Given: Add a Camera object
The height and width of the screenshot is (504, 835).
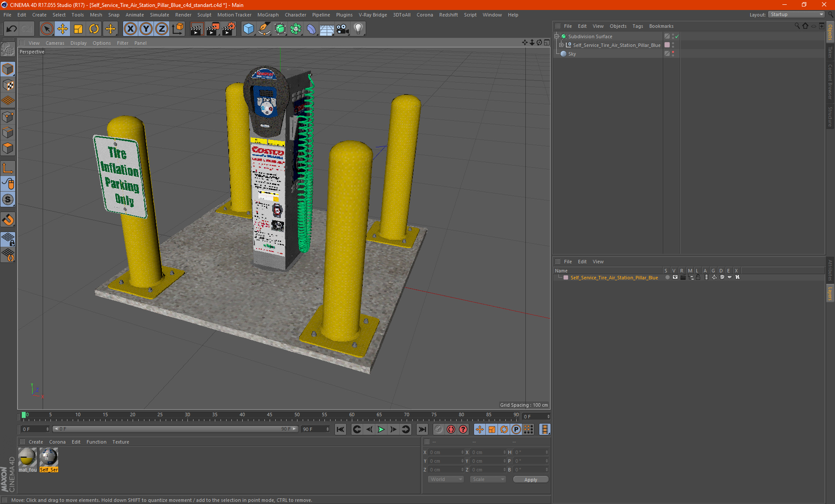Looking at the screenshot, I should coord(343,29).
